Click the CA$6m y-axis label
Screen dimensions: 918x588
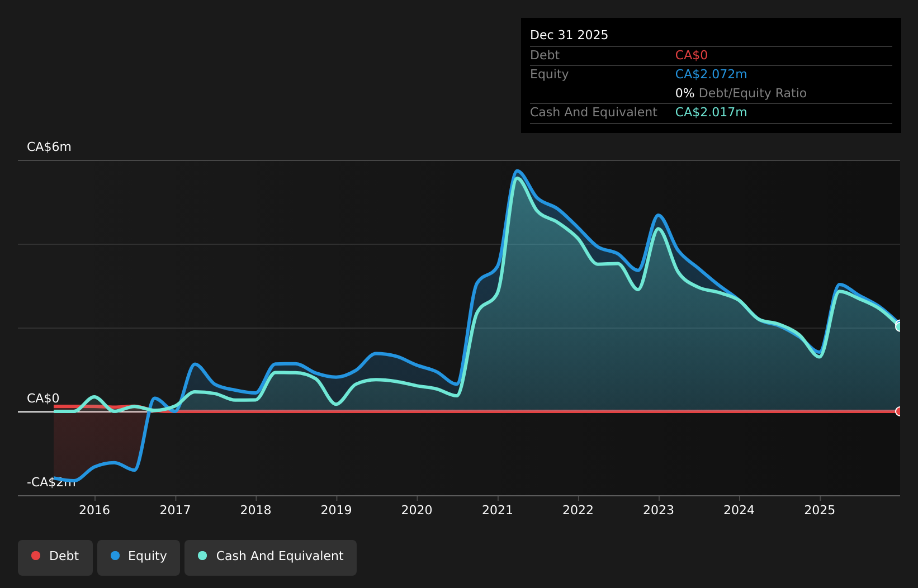point(49,147)
